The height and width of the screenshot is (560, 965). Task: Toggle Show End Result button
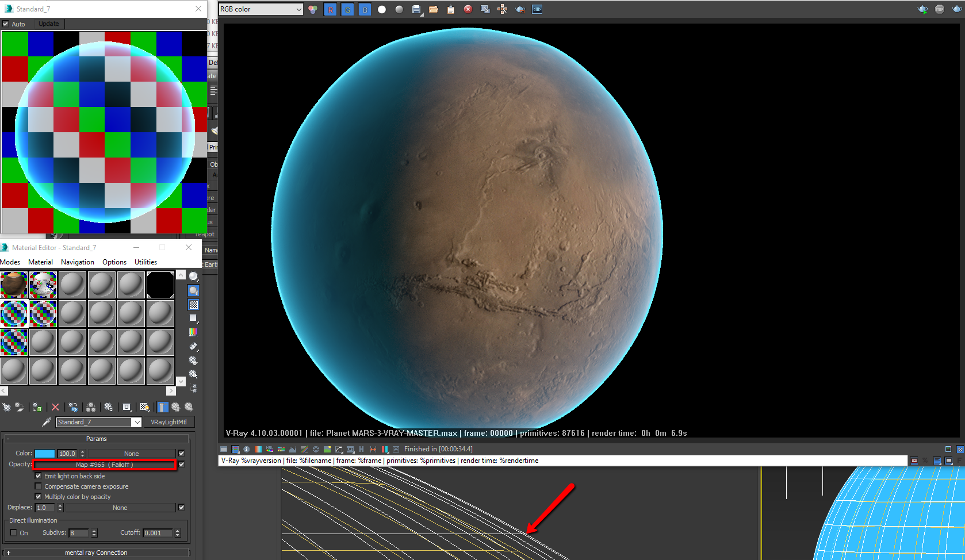click(x=163, y=407)
